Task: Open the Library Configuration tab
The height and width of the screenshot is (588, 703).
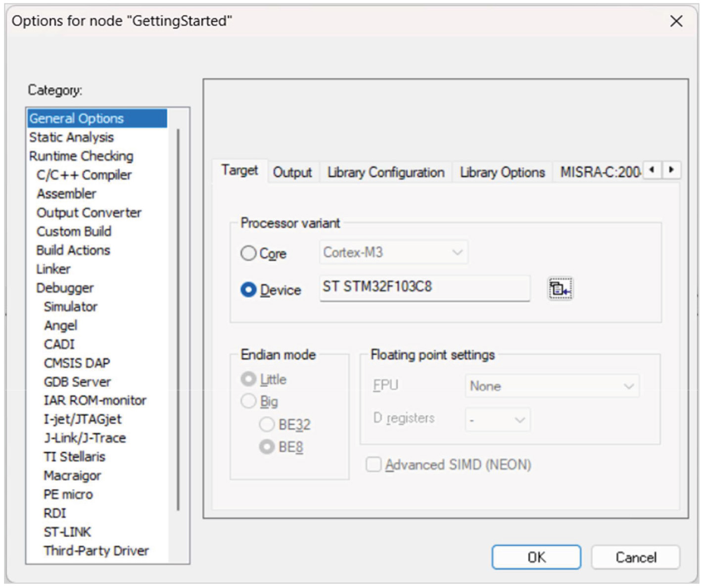Action: [x=386, y=172]
